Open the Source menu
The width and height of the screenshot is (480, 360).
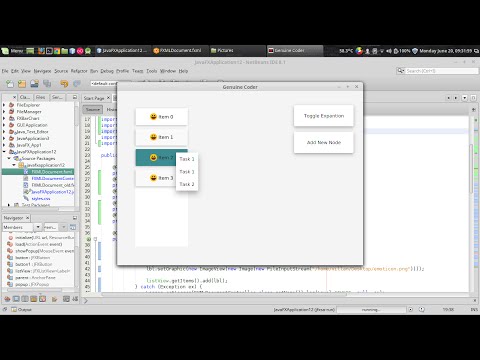(x=61, y=71)
